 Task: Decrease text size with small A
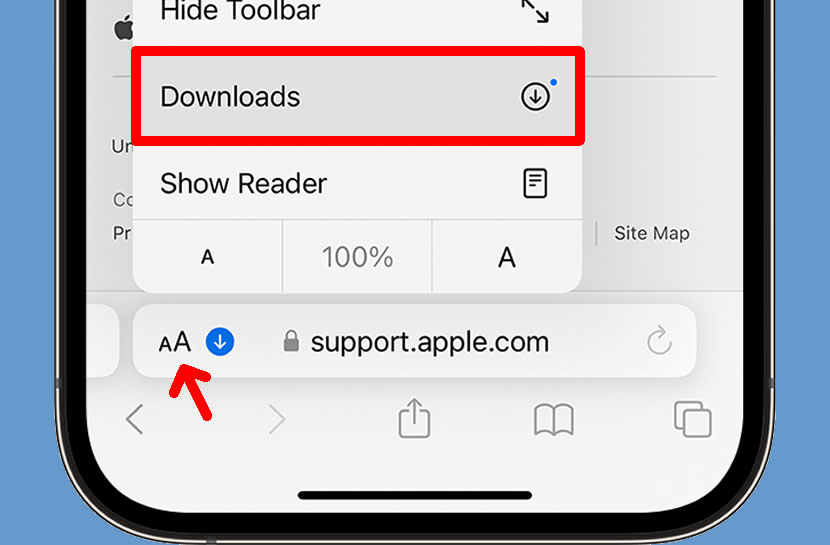point(208,257)
